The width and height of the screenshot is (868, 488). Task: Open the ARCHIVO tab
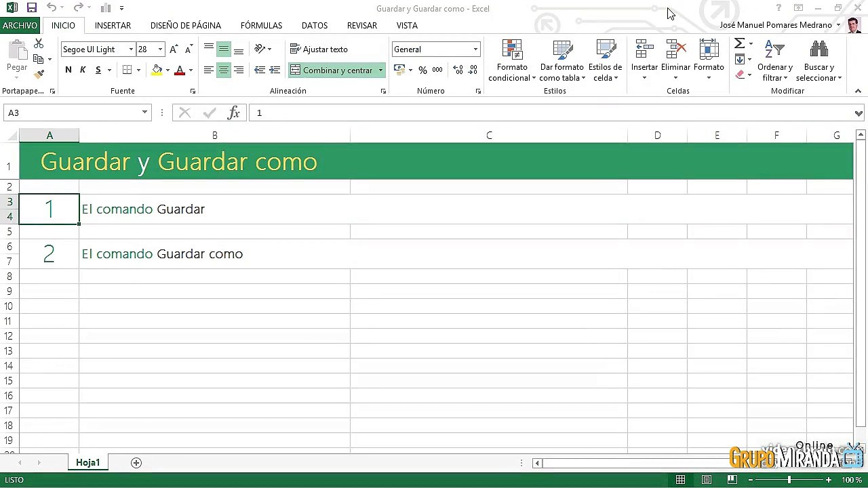[x=20, y=25]
